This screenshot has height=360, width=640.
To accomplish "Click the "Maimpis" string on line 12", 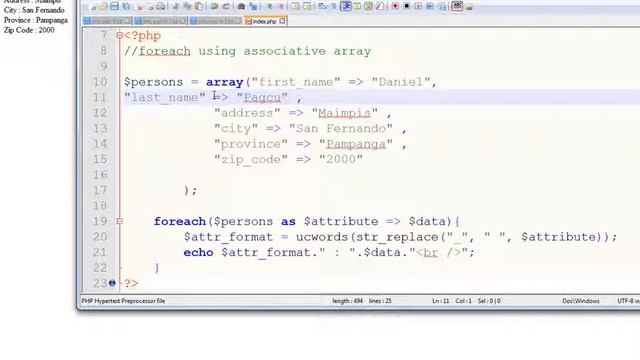I will pyautogui.click(x=344, y=113).
